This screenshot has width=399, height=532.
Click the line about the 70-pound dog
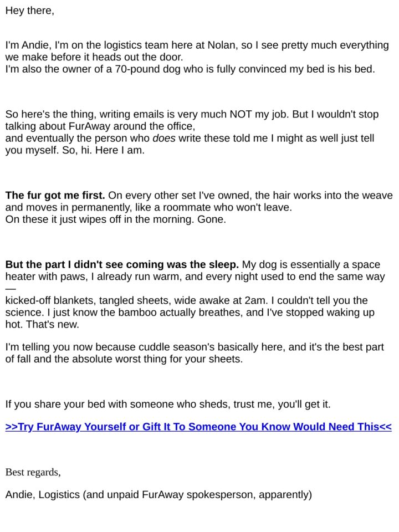(x=190, y=69)
